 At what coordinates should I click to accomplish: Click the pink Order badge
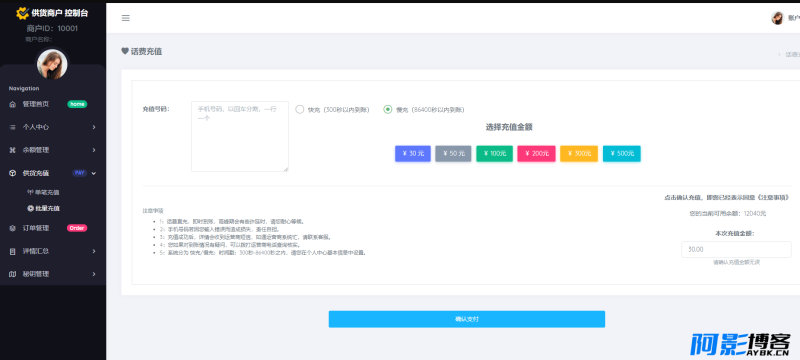[x=77, y=228]
